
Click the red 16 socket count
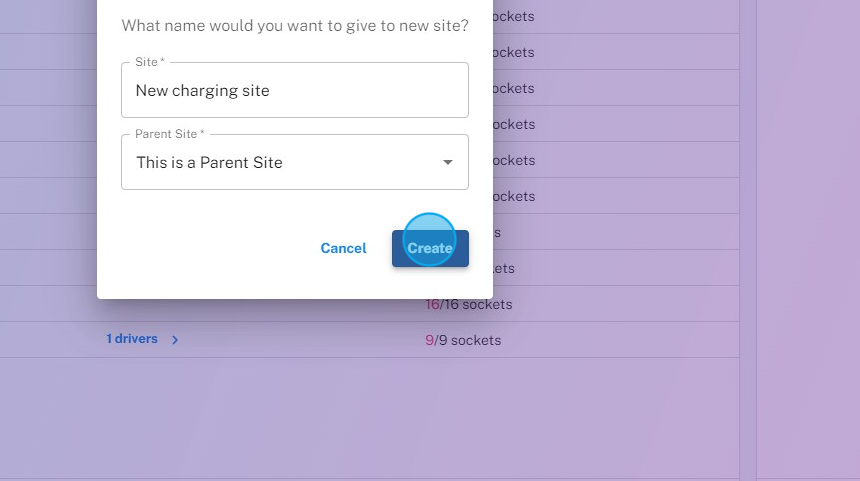tap(432, 304)
